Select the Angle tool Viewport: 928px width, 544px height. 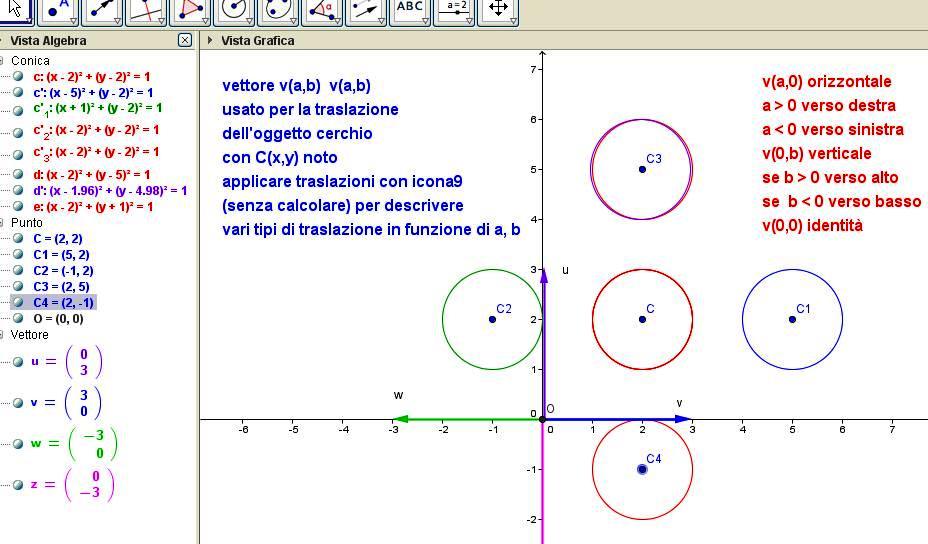321,11
